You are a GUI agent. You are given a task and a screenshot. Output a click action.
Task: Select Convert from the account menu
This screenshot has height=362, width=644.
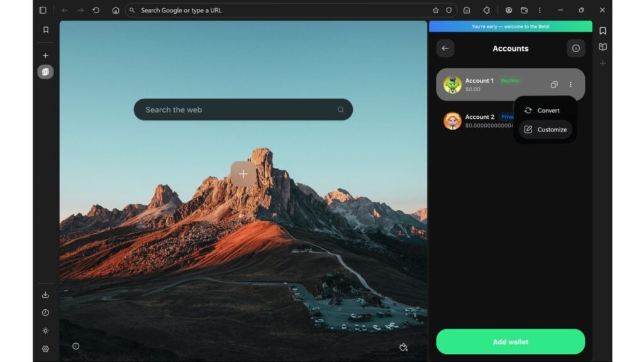[x=545, y=111]
